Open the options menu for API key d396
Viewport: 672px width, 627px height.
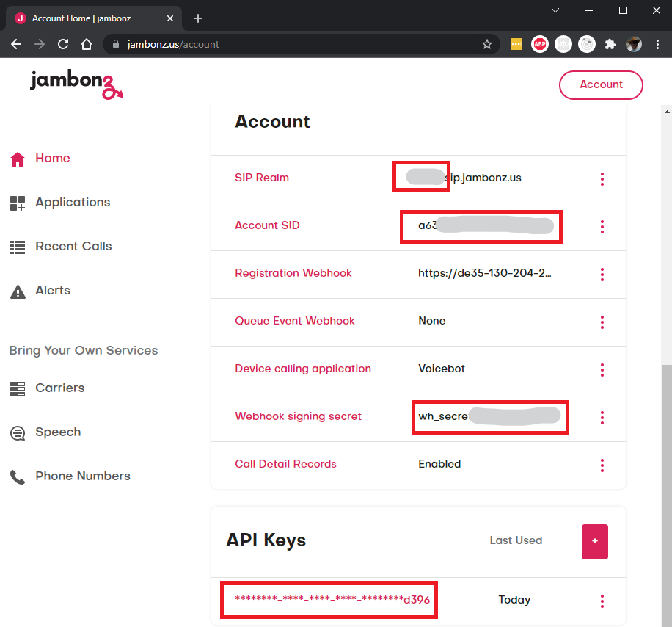602,601
